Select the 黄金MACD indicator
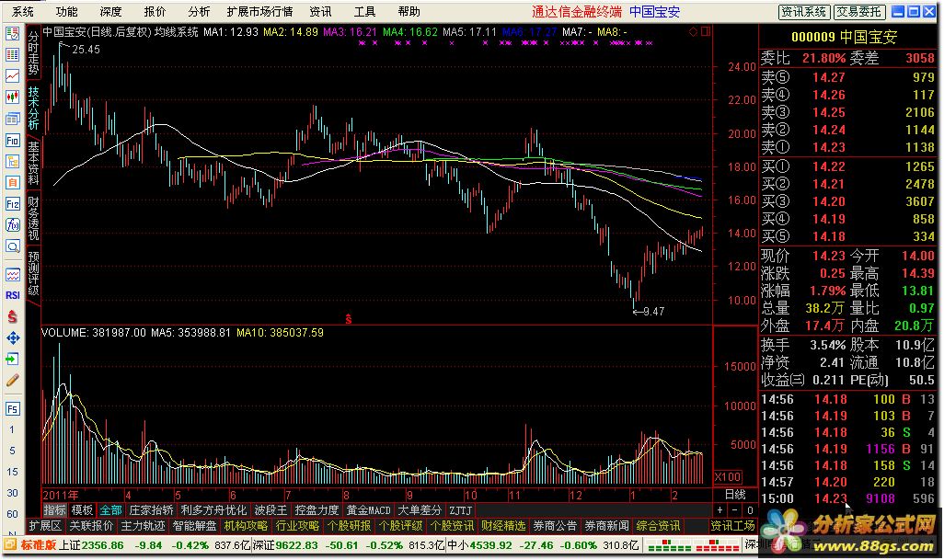Image resolution: width=944 pixels, height=560 pixels. (x=368, y=510)
